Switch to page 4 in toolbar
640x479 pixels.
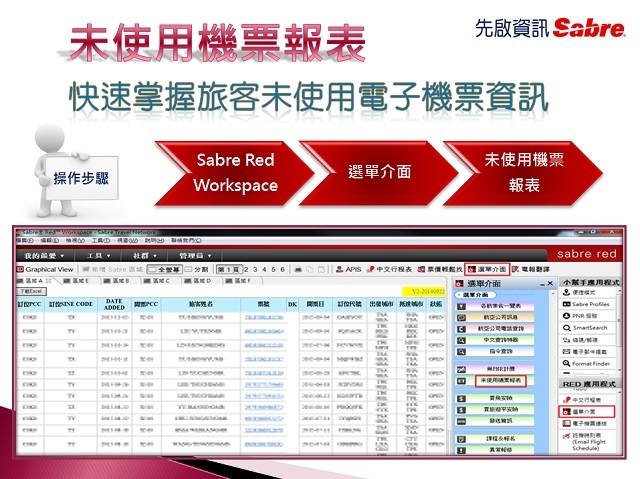tap(264, 269)
